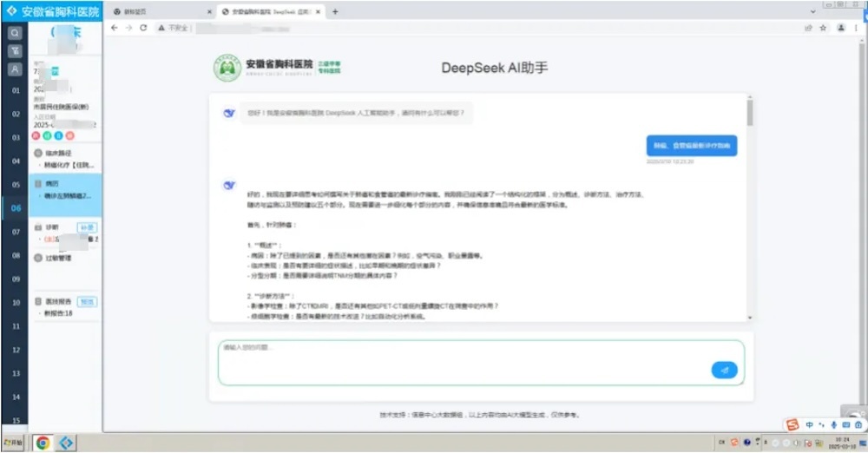Open the blue diamond app on taskbar
Image resolution: width=868 pixels, height=453 pixels.
coord(66,443)
